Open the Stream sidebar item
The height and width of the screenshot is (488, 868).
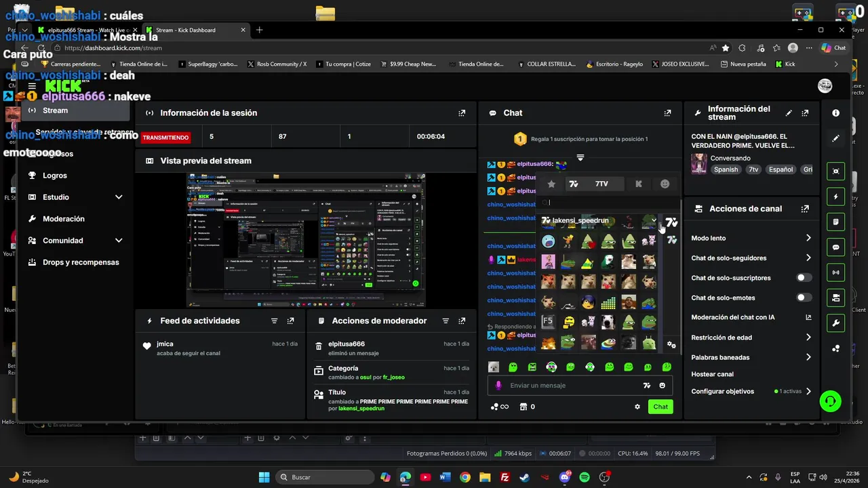pyautogui.click(x=75, y=110)
